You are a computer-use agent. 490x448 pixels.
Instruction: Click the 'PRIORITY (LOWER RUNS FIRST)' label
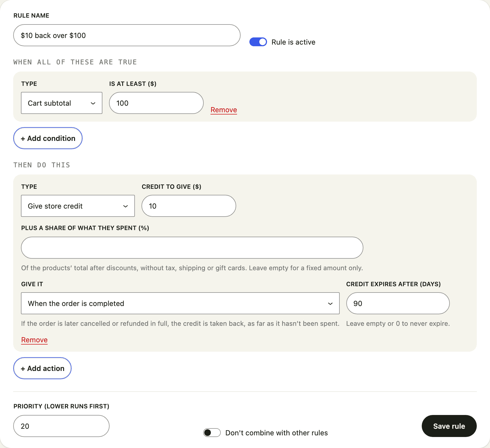pos(61,406)
